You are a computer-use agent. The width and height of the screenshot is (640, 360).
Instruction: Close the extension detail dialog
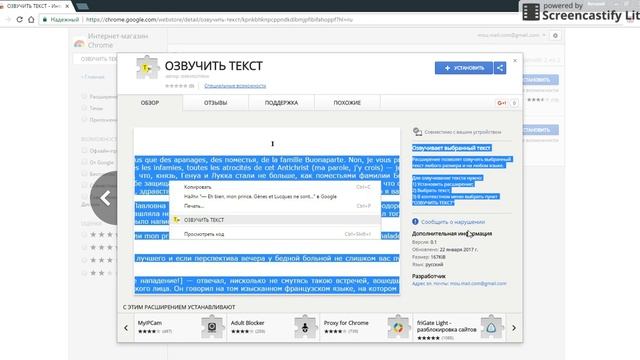[x=515, y=60]
